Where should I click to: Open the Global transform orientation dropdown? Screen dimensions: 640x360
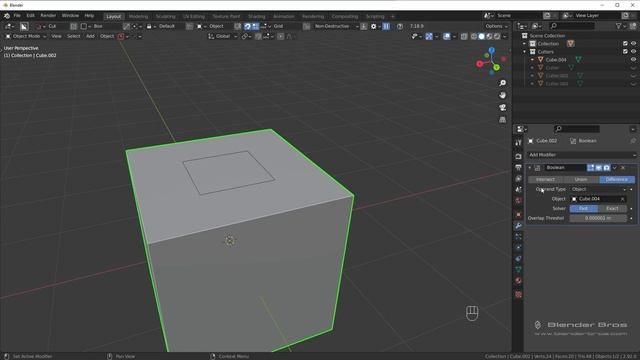[223, 36]
